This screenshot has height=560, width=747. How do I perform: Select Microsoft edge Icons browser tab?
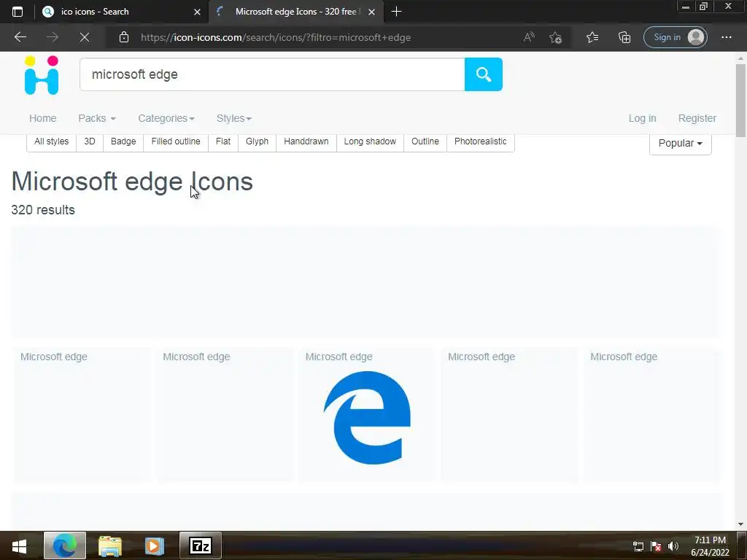[295, 12]
